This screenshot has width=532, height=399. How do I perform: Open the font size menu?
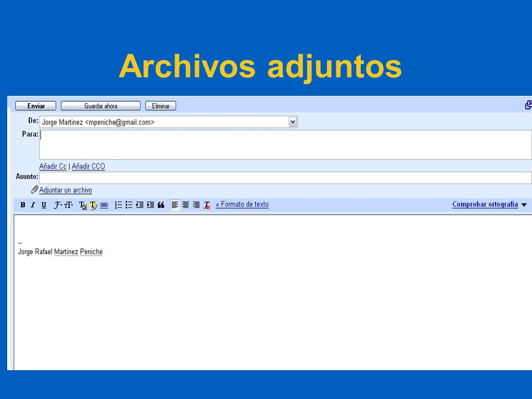coord(69,205)
